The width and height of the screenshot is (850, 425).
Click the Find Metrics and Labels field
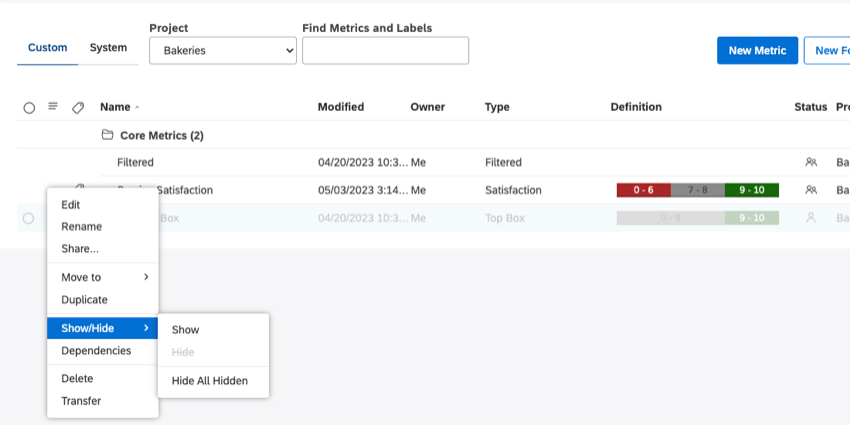[385, 50]
